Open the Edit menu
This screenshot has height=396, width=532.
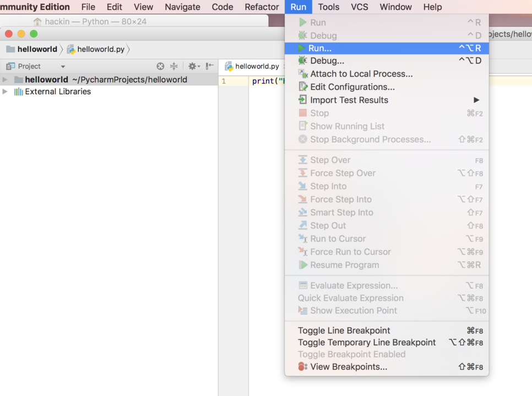pos(115,7)
